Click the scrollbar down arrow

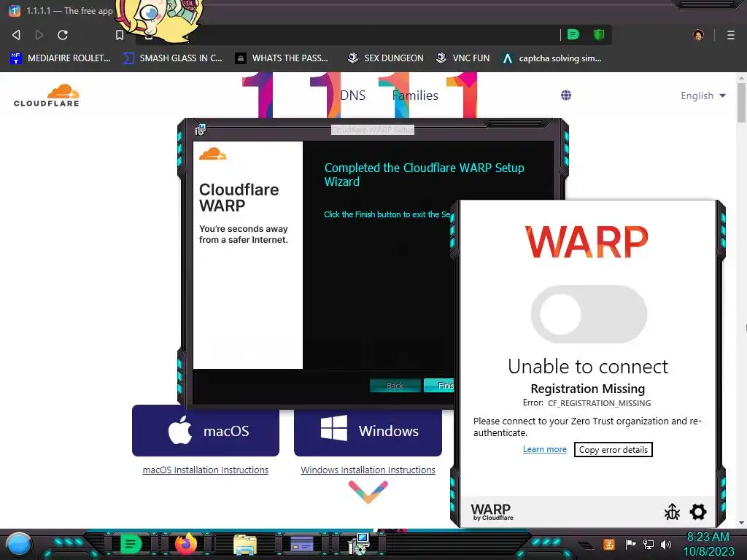pyautogui.click(x=742, y=523)
